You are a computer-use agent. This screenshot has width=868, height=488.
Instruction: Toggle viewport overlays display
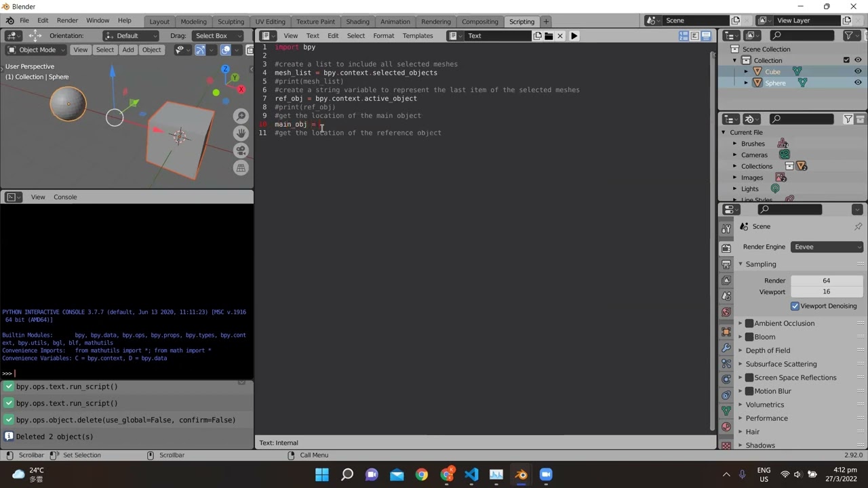(225, 49)
